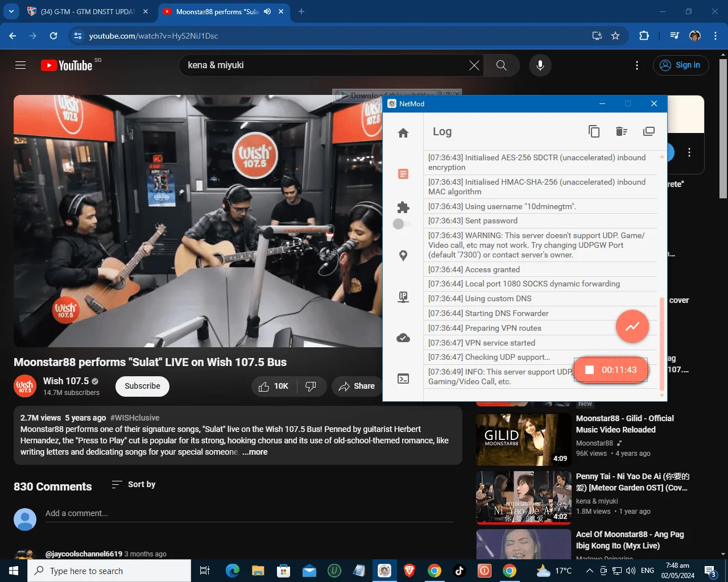This screenshot has height=582, width=728.
Task: Dislike the Moonstar88 video
Action: click(311, 386)
